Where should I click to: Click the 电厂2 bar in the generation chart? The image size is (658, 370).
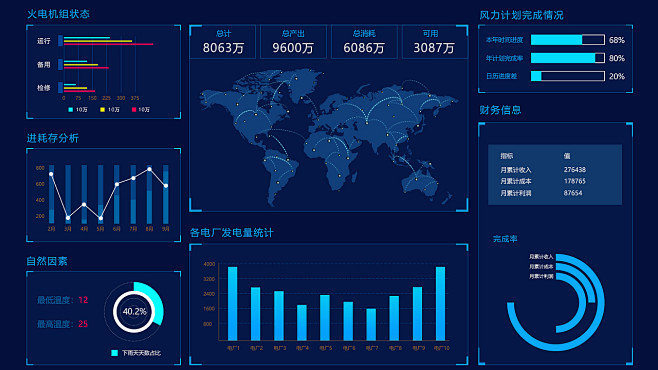pos(255,314)
